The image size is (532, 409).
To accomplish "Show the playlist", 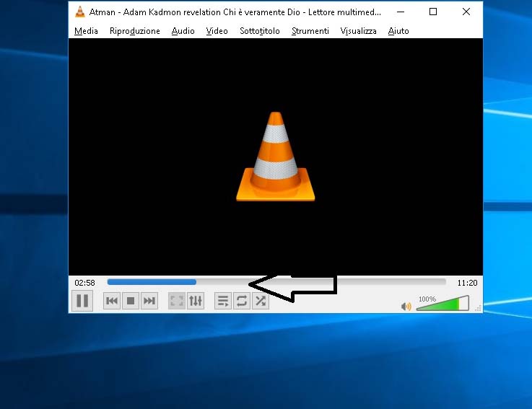I will 223,301.
